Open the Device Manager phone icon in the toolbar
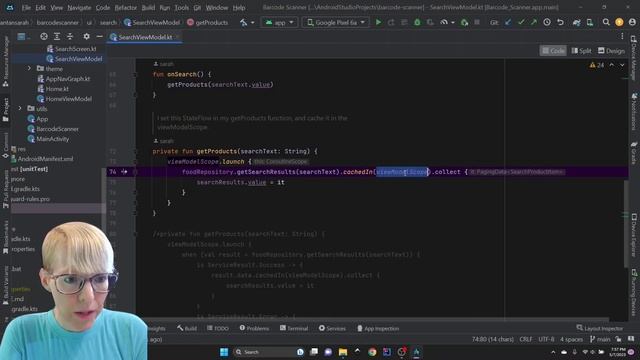 (x=590, y=22)
